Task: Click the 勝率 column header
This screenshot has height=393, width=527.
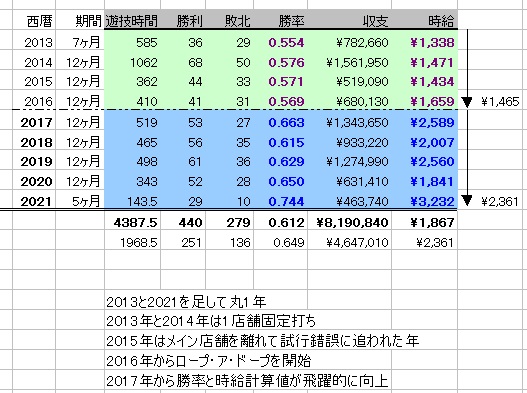Action: coord(280,21)
